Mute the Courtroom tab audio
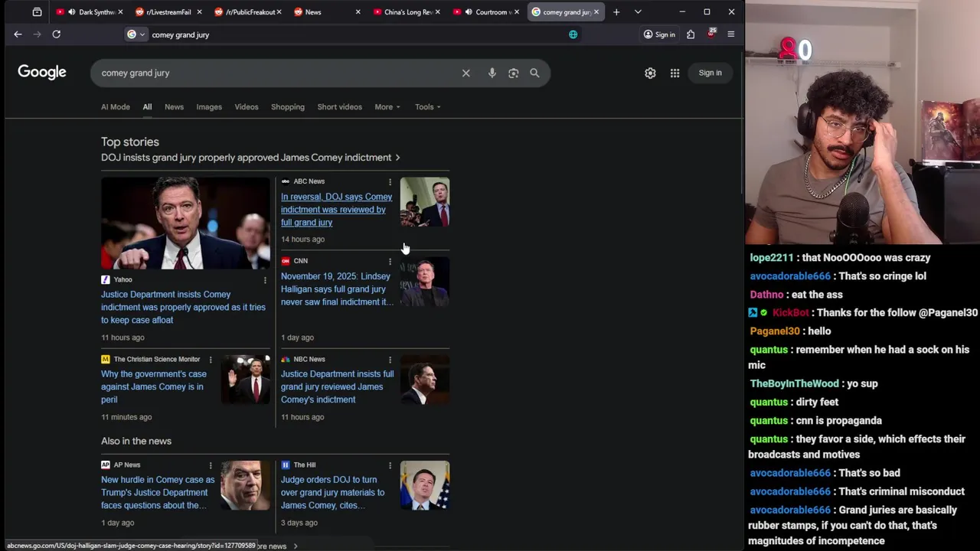 pyautogui.click(x=468, y=12)
